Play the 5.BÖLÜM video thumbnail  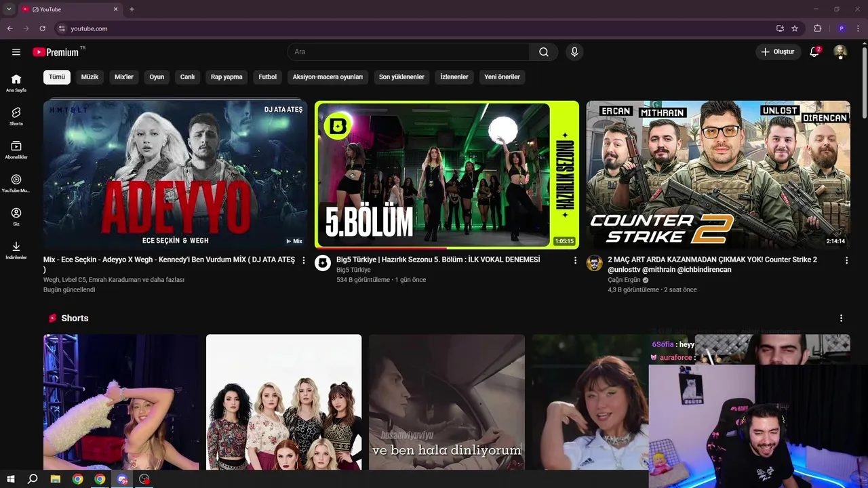447,175
